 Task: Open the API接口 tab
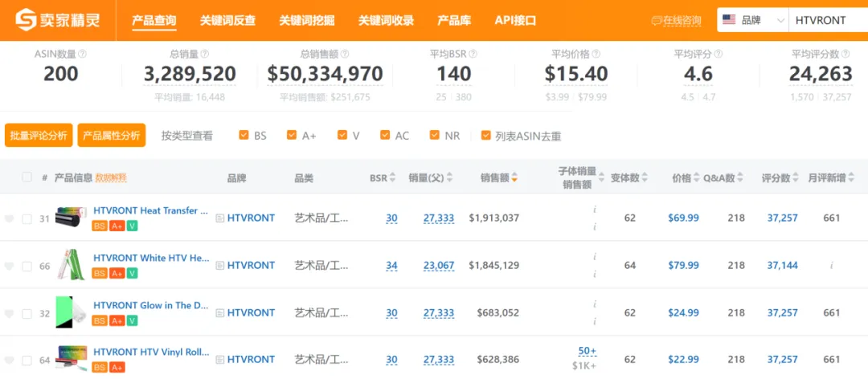515,21
